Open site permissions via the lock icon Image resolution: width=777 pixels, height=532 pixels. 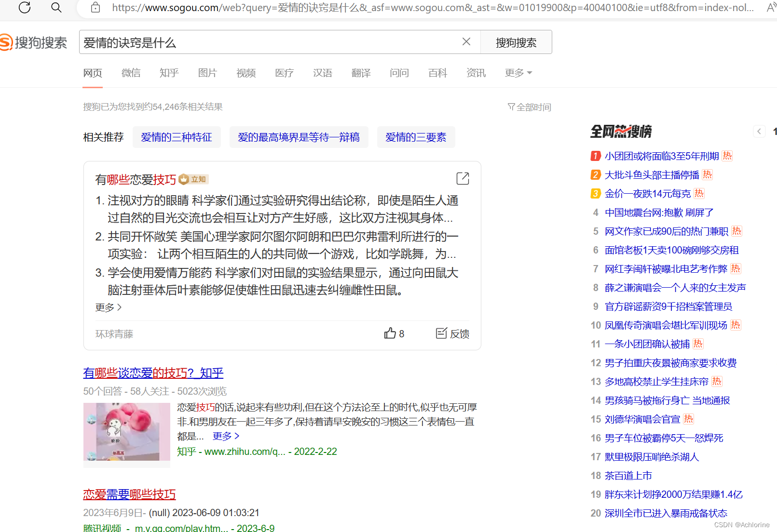(x=95, y=8)
